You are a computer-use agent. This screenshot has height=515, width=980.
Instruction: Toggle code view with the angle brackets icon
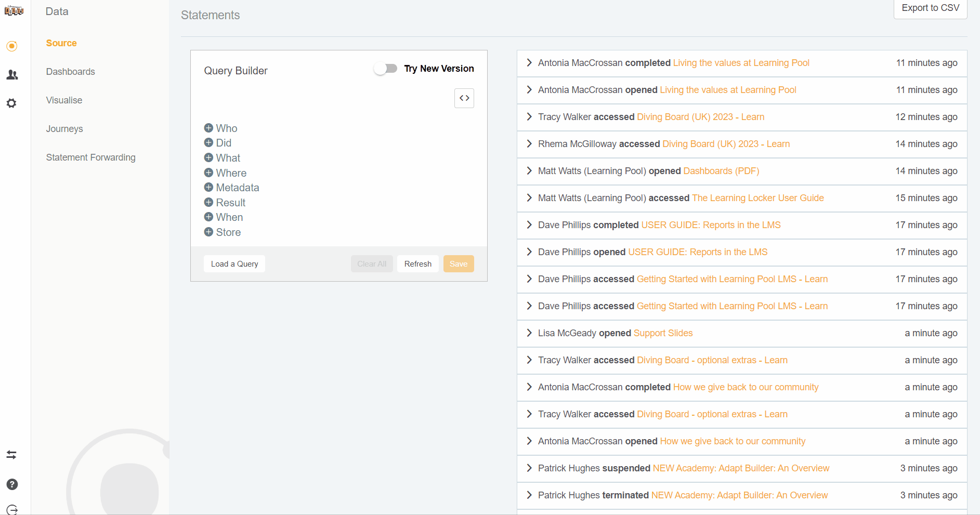pyautogui.click(x=464, y=98)
